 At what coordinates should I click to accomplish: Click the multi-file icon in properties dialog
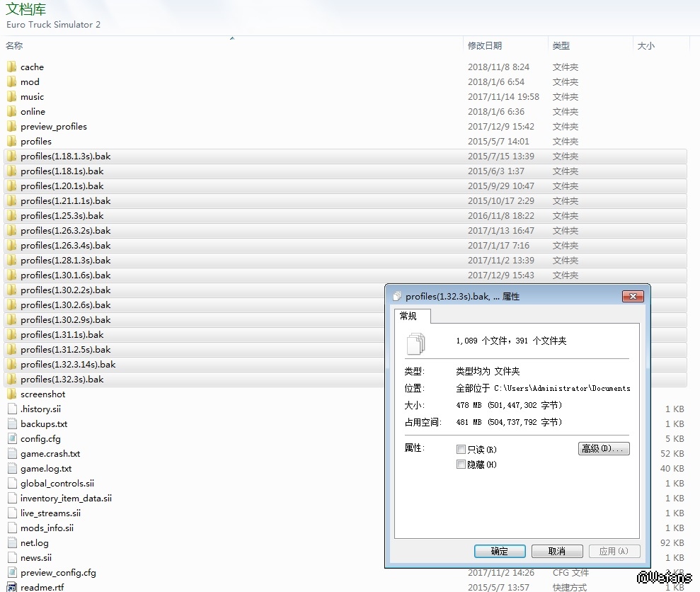coord(416,343)
